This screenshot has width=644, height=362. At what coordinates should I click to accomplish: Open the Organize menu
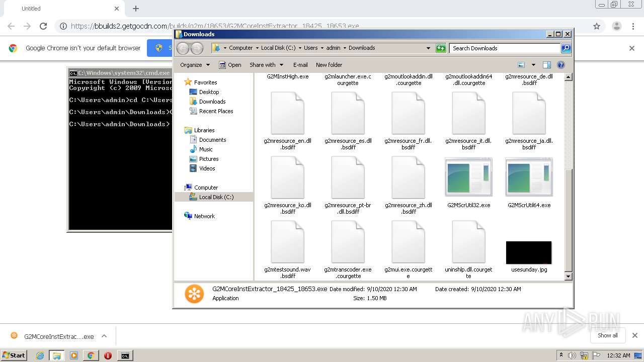195,65
